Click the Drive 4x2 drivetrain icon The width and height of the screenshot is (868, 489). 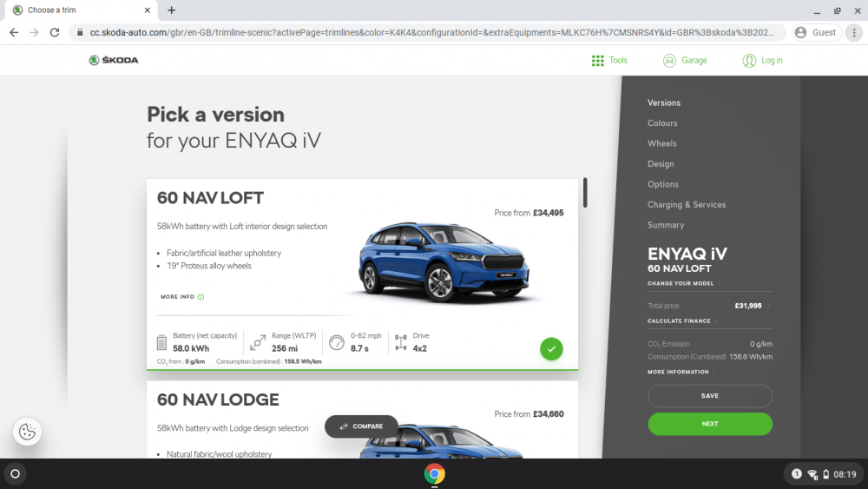coord(401,342)
